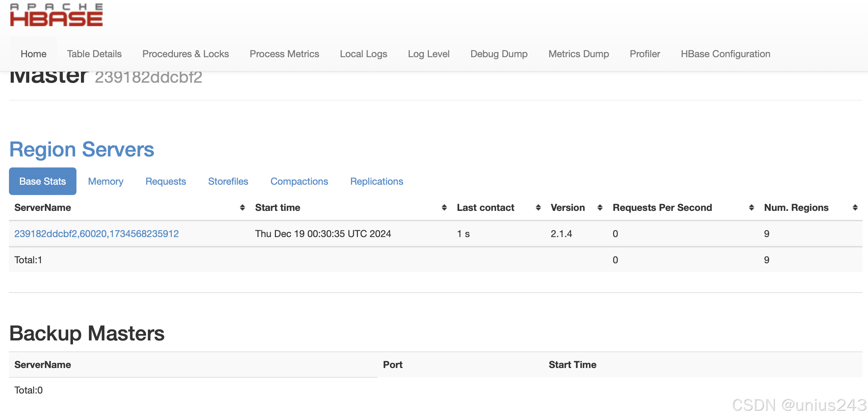This screenshot has width=868, height=419.
Task: Open Process Metrics page
Action: point(284,54)
